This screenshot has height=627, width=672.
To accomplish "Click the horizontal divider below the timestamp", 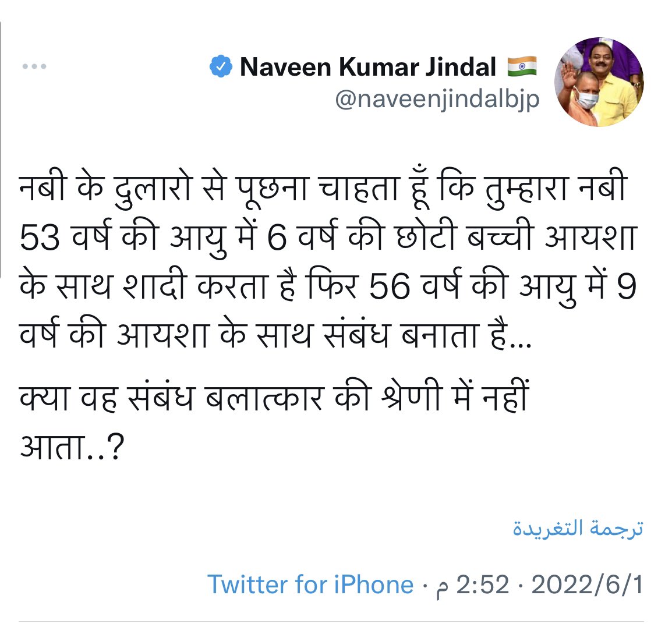I will point(331,621).
